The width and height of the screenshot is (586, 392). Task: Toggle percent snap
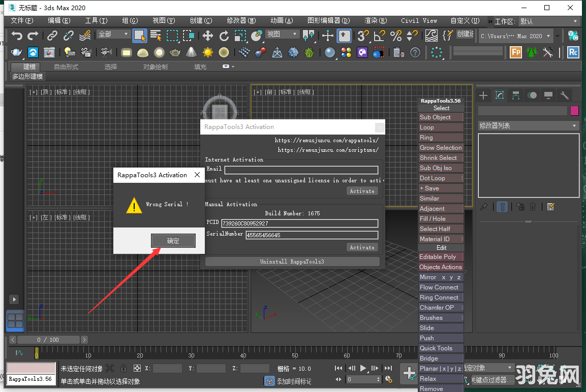point(395,36)
